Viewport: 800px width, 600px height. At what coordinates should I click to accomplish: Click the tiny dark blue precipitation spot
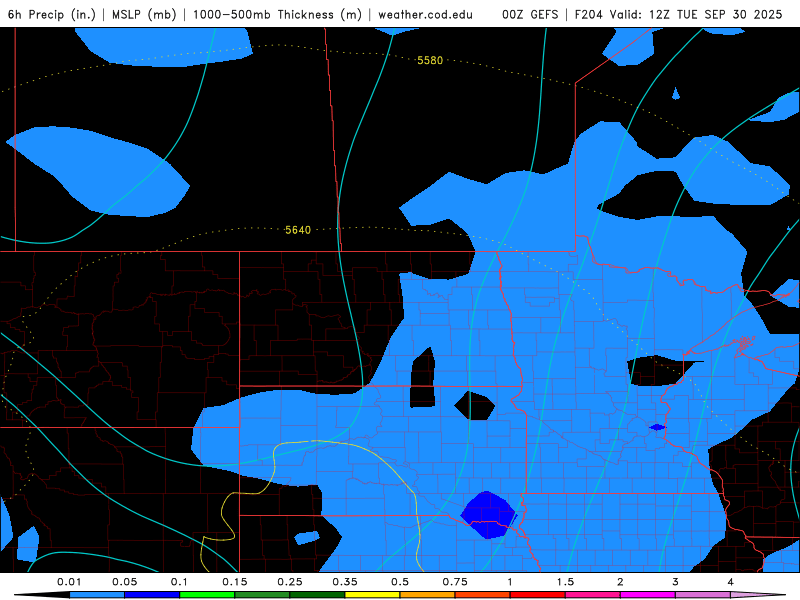pos(657,427)
